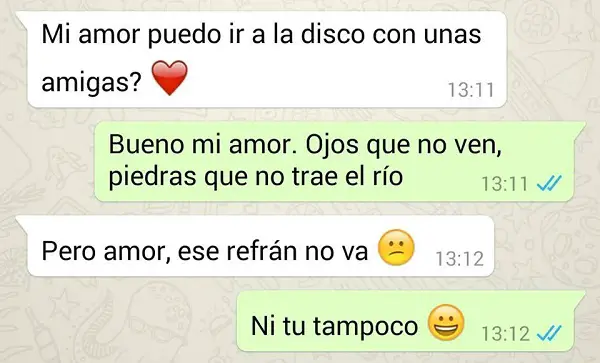Click the confused face emoji
The image size is (600, 363).
click(x=396, y=247)
